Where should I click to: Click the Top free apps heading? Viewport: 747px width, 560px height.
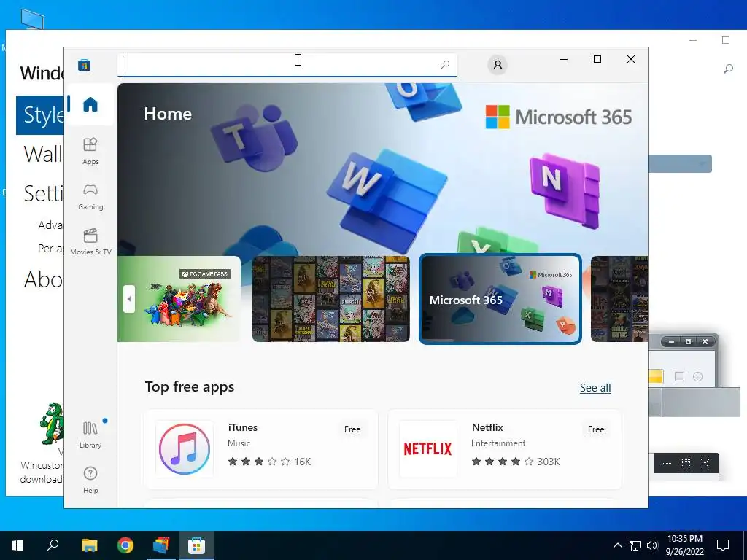(x=190, y=386)
